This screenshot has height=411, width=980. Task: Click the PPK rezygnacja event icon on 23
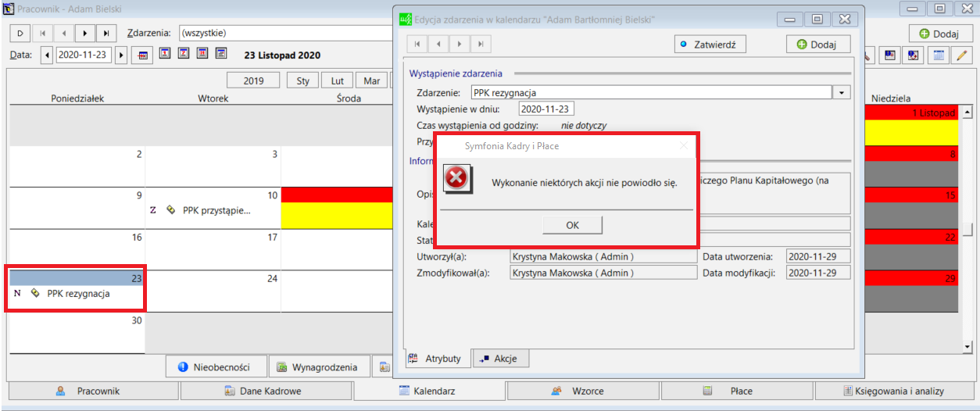click(x=35, y=294)
